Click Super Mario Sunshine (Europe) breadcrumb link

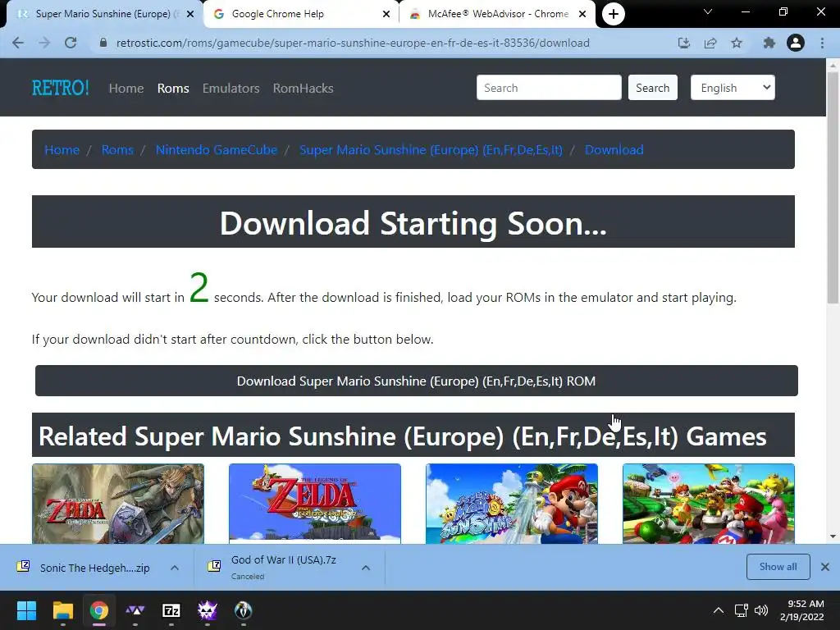[431, 150]
